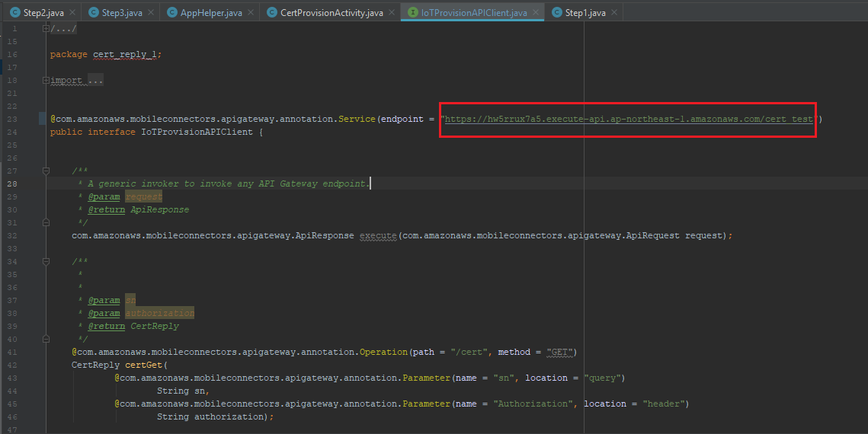
Task: Click line number 28 in the gutter
Action: [x=12, y=183]
